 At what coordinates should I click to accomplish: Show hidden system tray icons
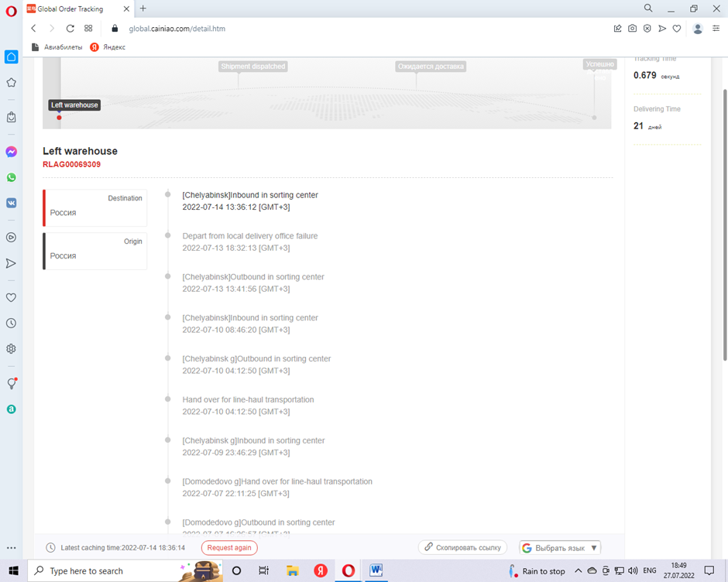tap(578, 571)
